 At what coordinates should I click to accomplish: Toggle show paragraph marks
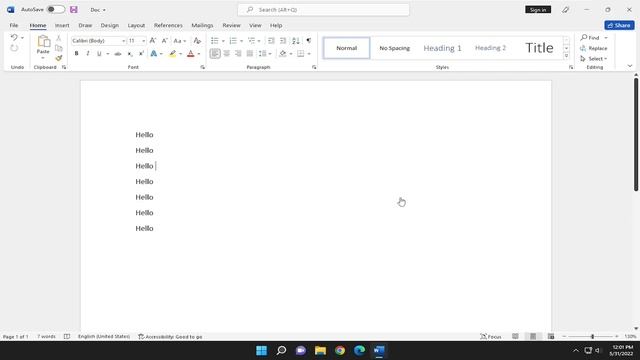coord(309,41)
